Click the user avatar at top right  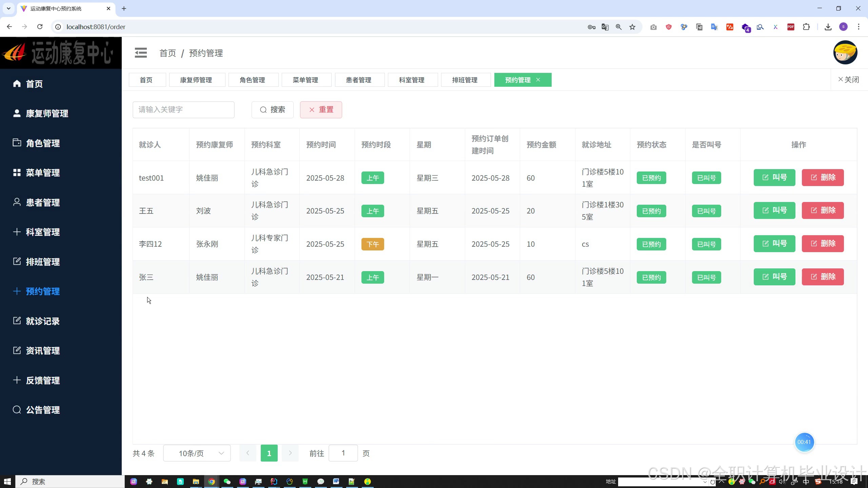click(x=845, y=53)
